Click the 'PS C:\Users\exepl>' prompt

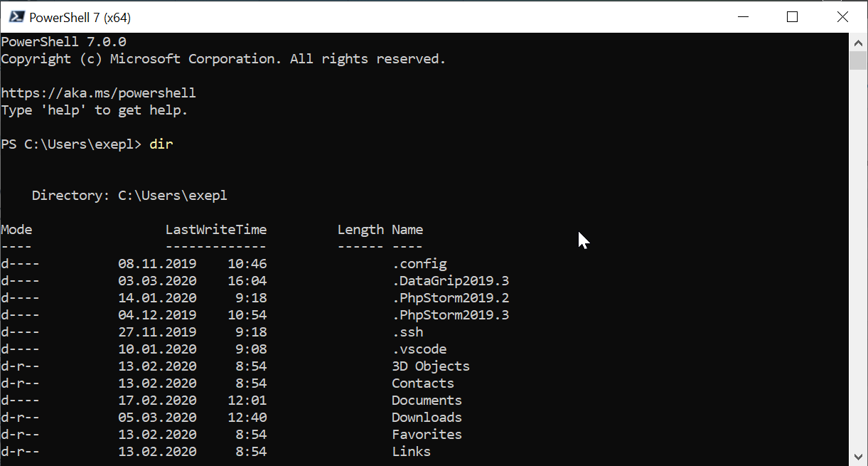(71, 144)
